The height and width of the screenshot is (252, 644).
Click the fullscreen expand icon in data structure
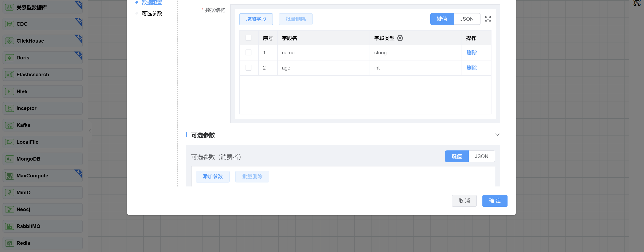tap(488, 19)
